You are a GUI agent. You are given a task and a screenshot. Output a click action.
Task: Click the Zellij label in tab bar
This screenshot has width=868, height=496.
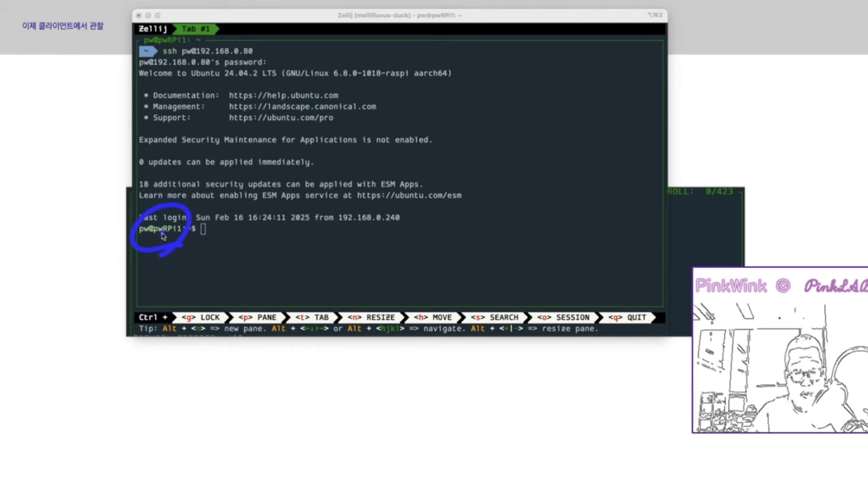pyautogui.click(x=153, y=29)
